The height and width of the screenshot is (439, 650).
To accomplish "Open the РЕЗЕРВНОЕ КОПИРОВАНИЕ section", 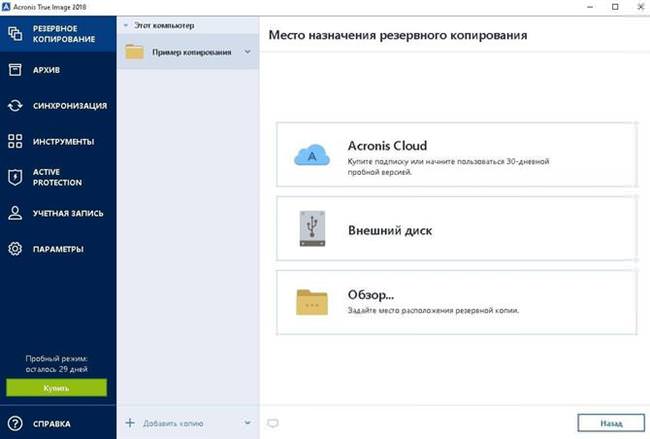I will tap(58, 34).
